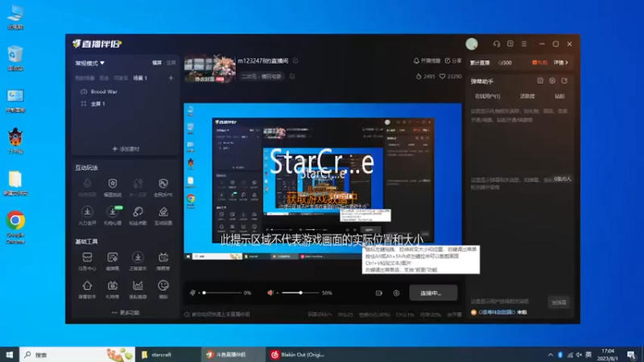Image resolution: width=644 pixels, height=362 pixels.
Task: Expand 更多功能 more features
Action: [x=126, y=313]
